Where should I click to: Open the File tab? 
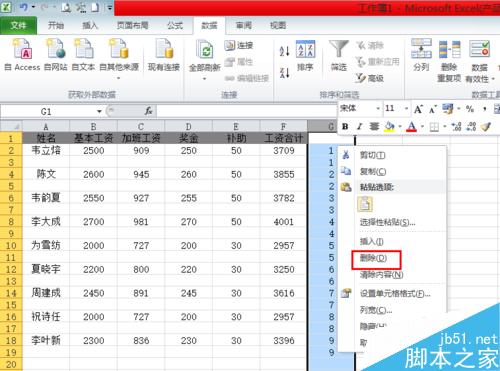[18, 25]
